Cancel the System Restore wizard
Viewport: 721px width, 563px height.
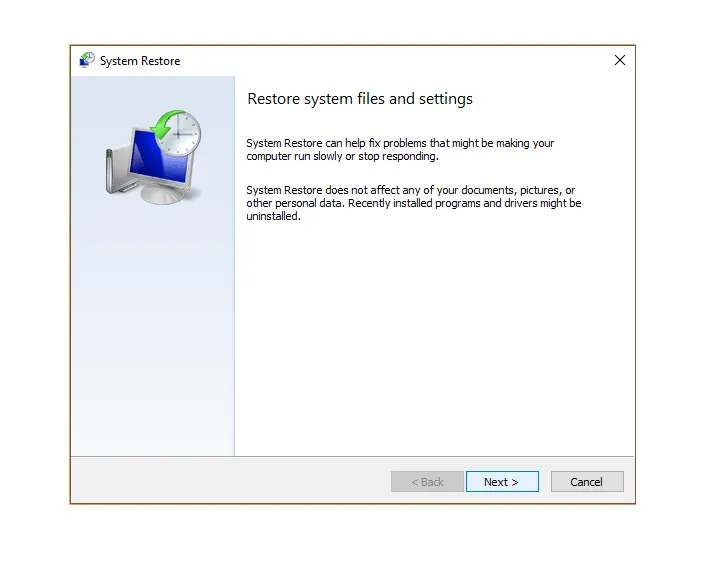[x=587, y=482]
